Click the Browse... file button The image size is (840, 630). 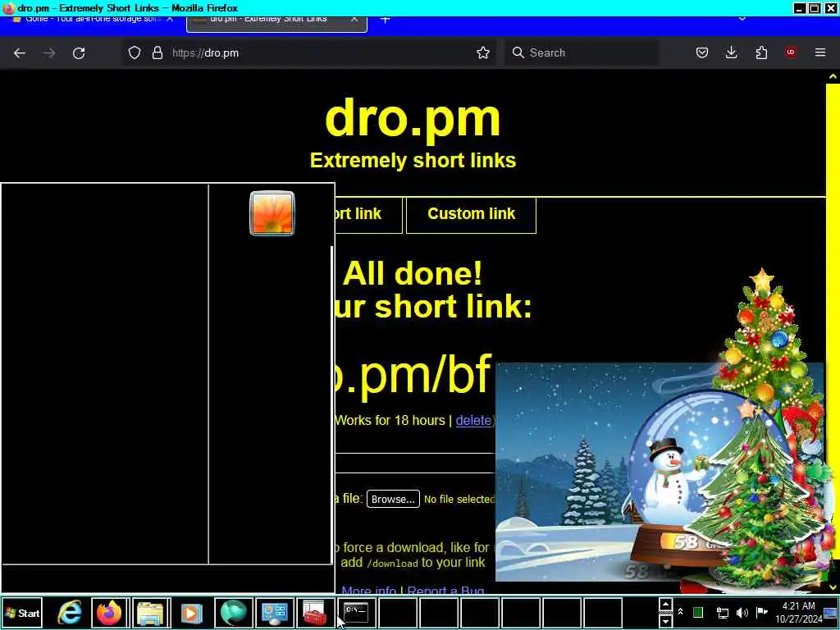[393, 499]
